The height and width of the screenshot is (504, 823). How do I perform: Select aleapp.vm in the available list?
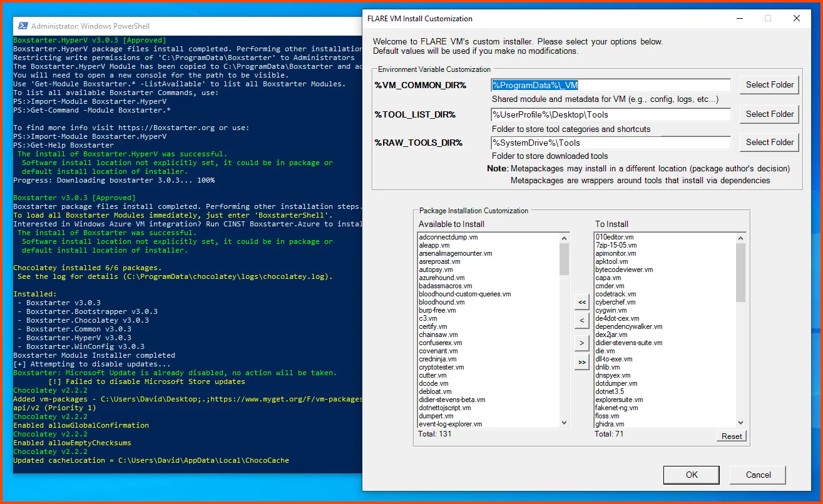click(x=434, y=246)
